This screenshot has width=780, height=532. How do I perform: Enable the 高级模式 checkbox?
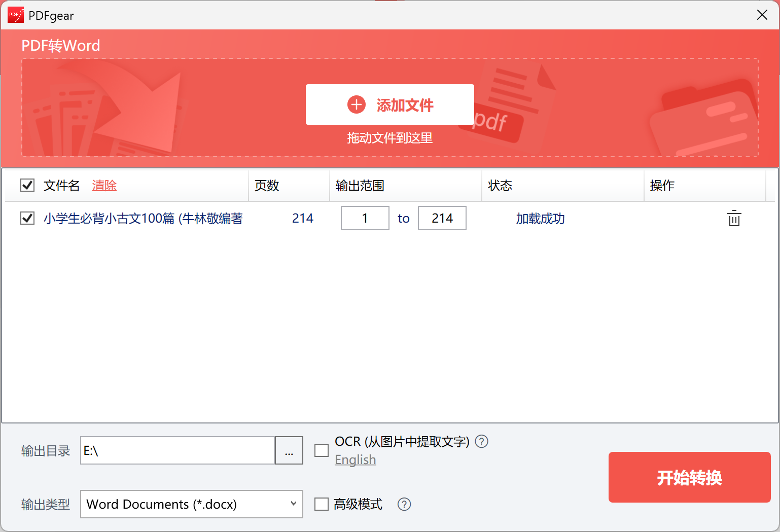click(322, 504)
